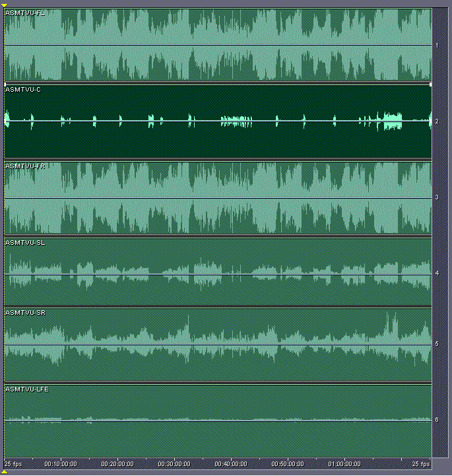Image resolution: width=452 pixels, height=476 pixels.
Task: Select the ASMTVU-FL track label
Action: click(25, 13)
